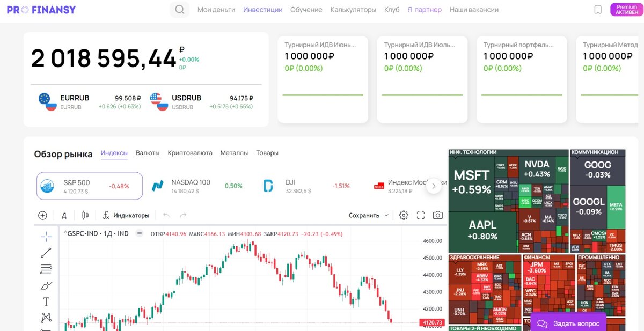Hide the ^GSPC-IND series using its legend toggle

pos(140,233)
